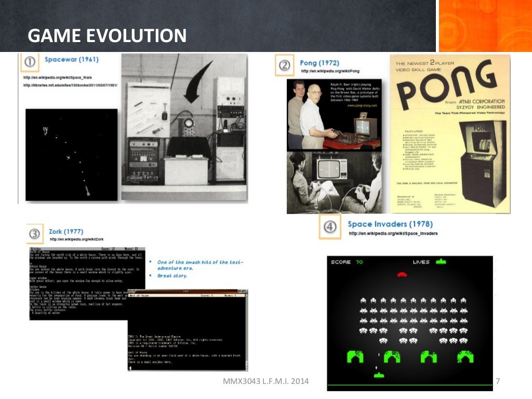Viewport: 532px width, 399px height.
Task: Click the black-and-white lab equipment photo
Action: pos(184,128)
